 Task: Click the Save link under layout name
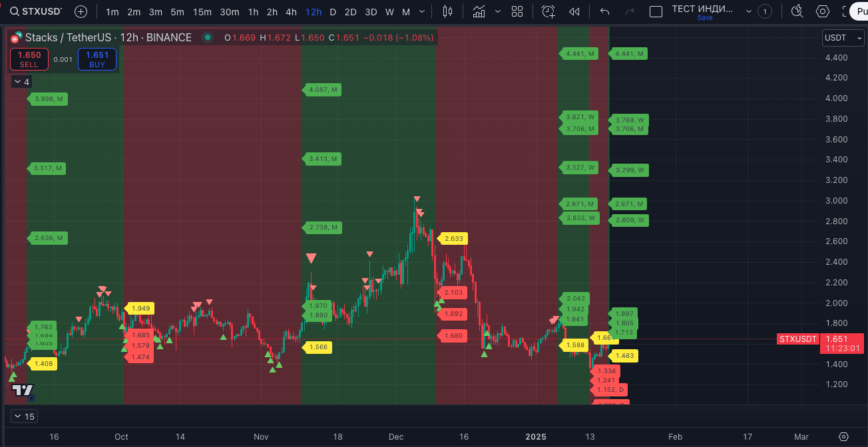coord(704,18)
